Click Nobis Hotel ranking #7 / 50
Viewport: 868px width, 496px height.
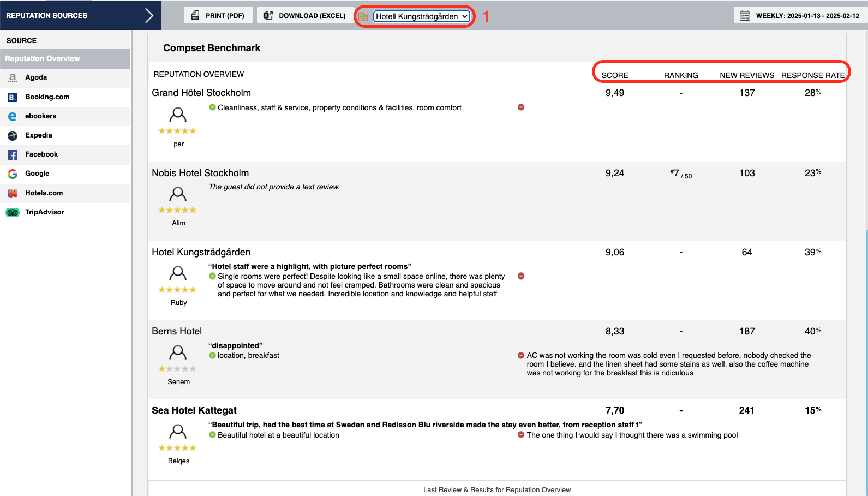[x=681, y=174]
